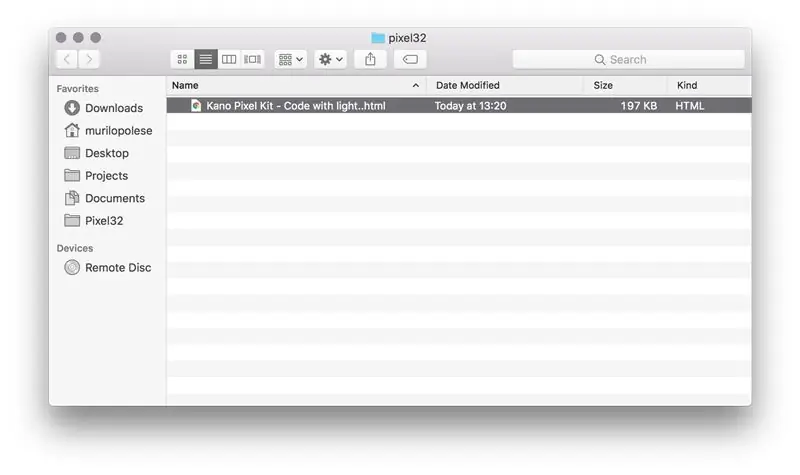The image size is (800, 475).
Task: Select the Kano Pixel Kit html file
Action: click(459, 106)
